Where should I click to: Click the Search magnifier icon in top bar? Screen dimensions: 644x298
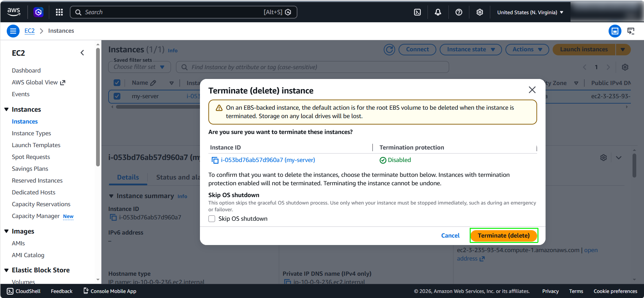coord(78,12)
